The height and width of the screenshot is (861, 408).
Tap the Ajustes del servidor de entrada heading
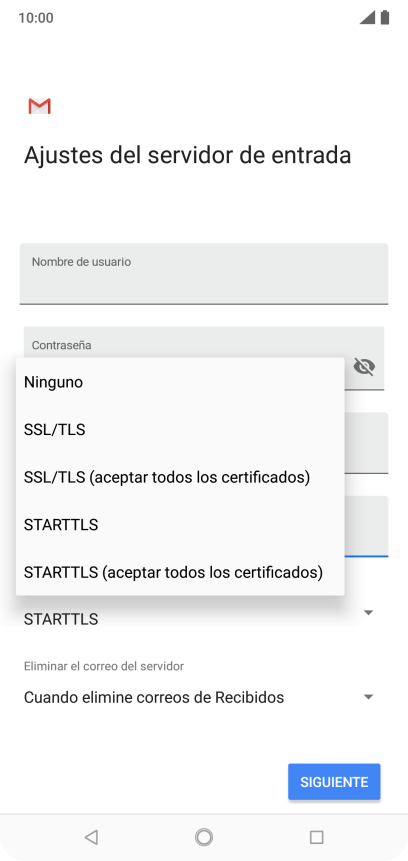pos(187,155)
